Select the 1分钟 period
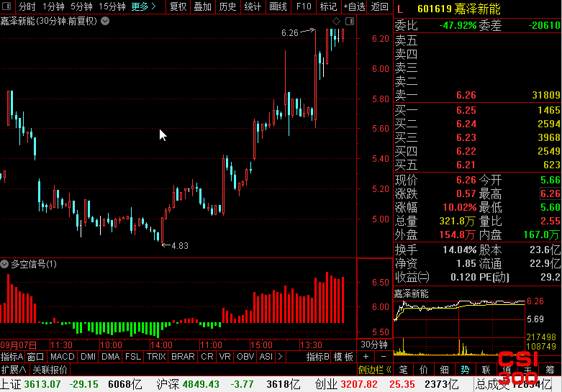Image resolution: width=562 pixels, height=392 pixels. (53, 6)
